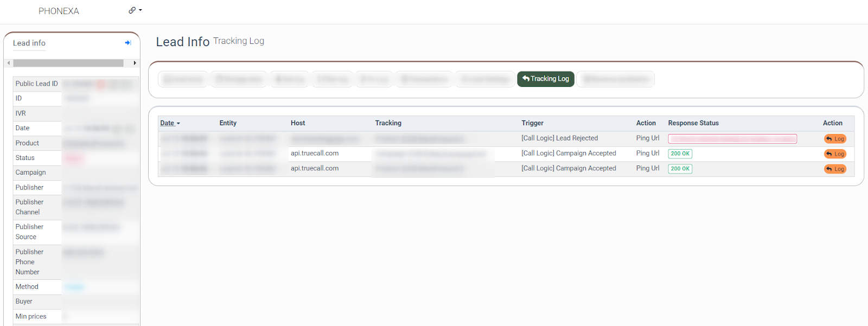Screen dimensions: 868x326
Task: Click the PHONEXA logo
Action: (x=59, y=11)
